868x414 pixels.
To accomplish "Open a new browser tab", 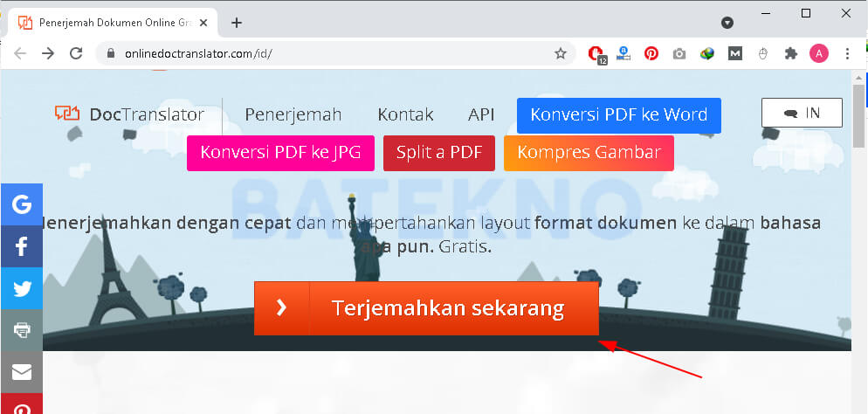I will click(x=237, y=23).
